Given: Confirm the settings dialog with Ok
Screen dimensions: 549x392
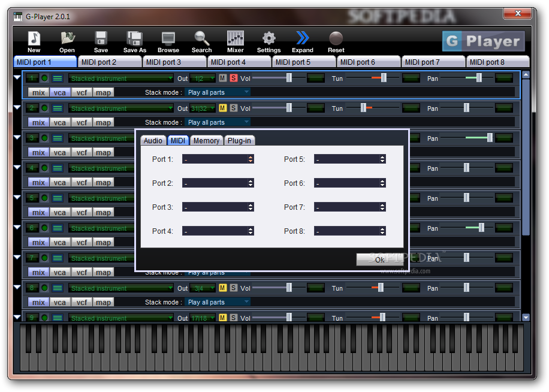Looking at the screenshot, I should [379, 260].
